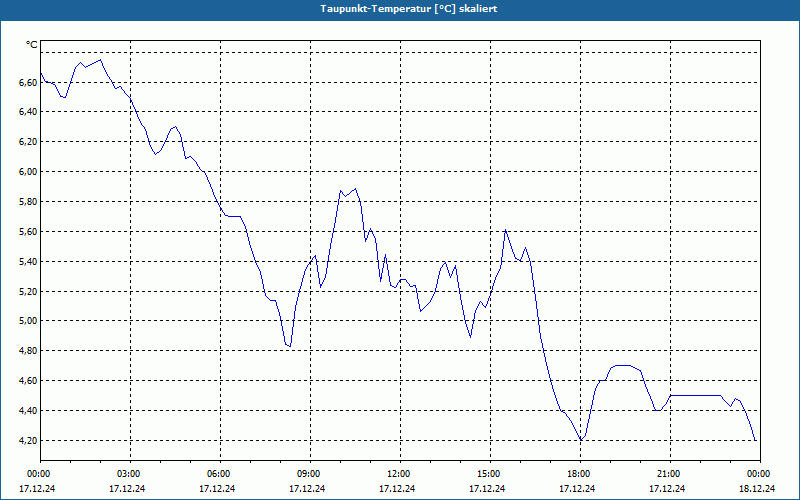Select the 5,60 y-axis value
The height and width of the screenshot is (500, 800).
click(29, 232)
